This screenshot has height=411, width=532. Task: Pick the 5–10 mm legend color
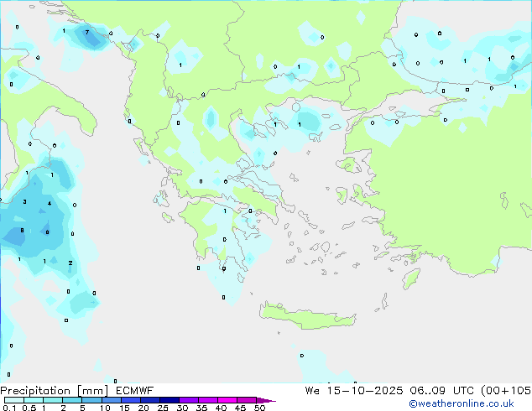point(91,400)
